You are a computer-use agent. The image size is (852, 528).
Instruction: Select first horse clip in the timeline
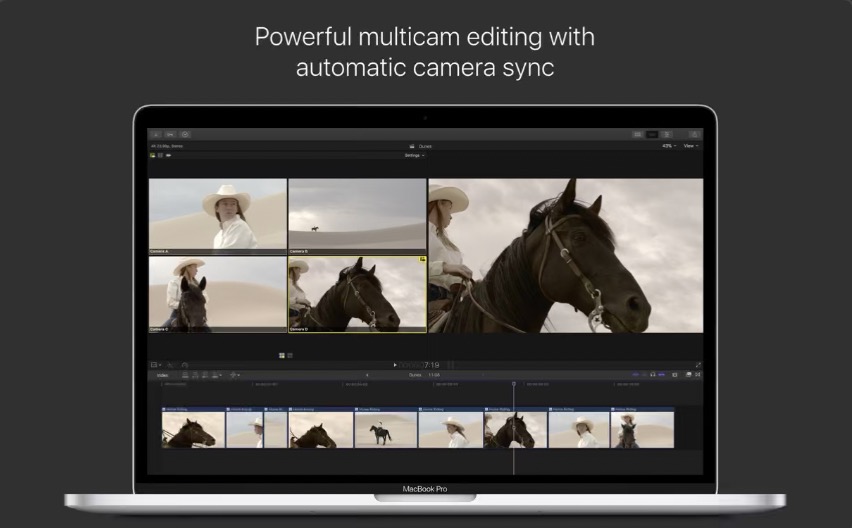pyautogui.click(x=193, y=430)
